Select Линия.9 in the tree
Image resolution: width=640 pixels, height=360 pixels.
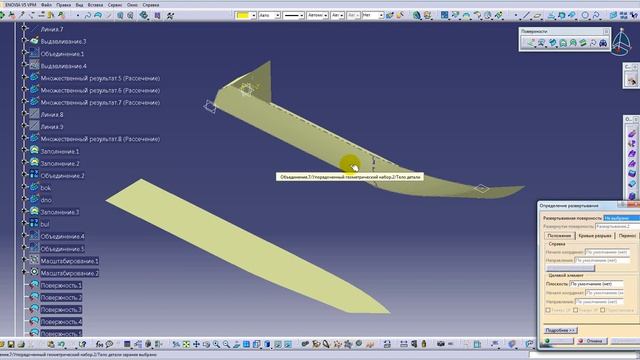tap(52, 127)
